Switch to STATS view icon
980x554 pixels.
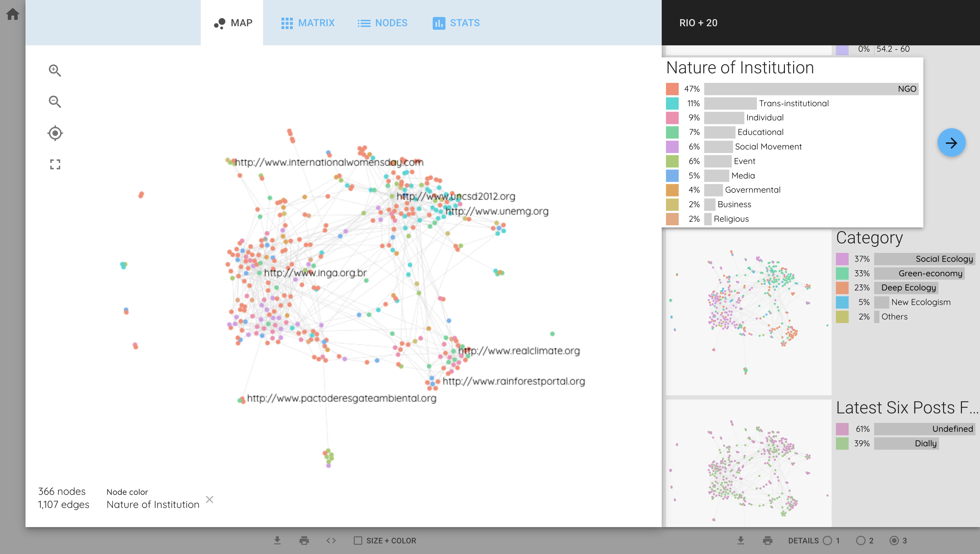tap(438, 22)
